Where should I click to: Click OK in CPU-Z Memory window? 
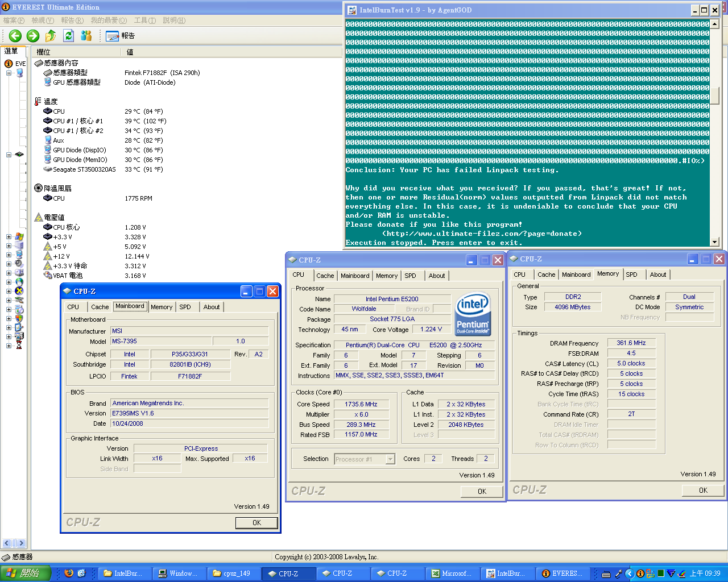tap(703, 490)
